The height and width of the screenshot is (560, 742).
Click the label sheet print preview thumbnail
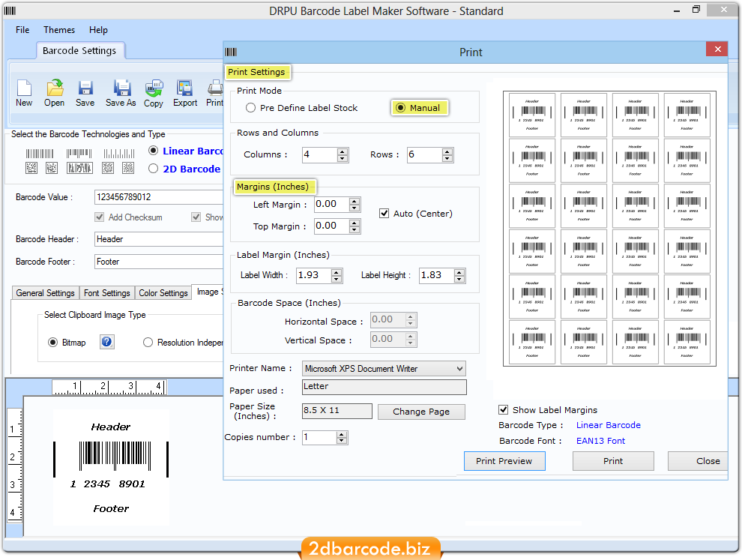609,229
